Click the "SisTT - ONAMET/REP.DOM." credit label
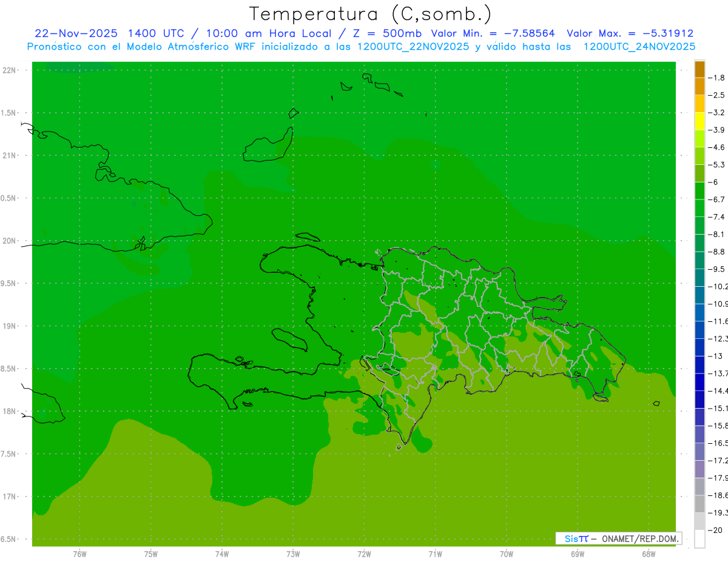 coord(618,538)
